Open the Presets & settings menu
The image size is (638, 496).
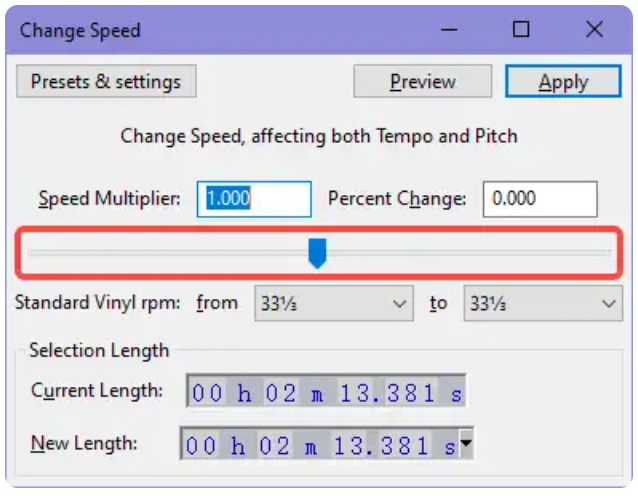[106, 81]
